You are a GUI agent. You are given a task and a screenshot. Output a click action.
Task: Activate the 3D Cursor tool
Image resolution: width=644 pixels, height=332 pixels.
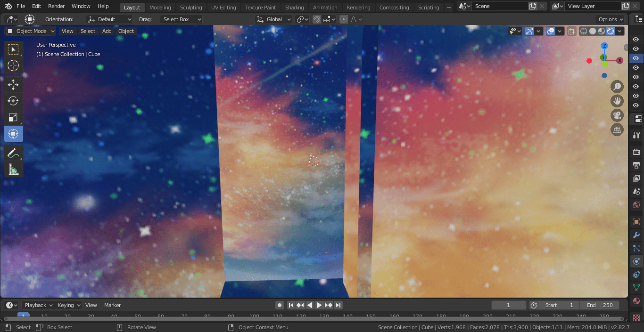(13, 65)
